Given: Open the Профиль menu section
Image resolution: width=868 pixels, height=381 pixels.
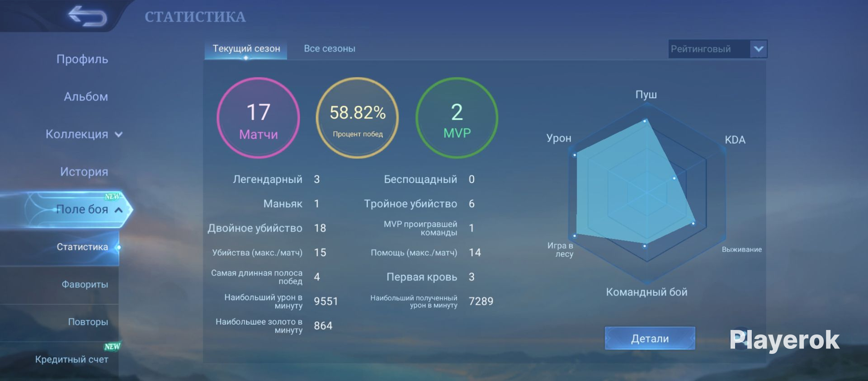Looking at the screenshot, I should tap(82, 59).
